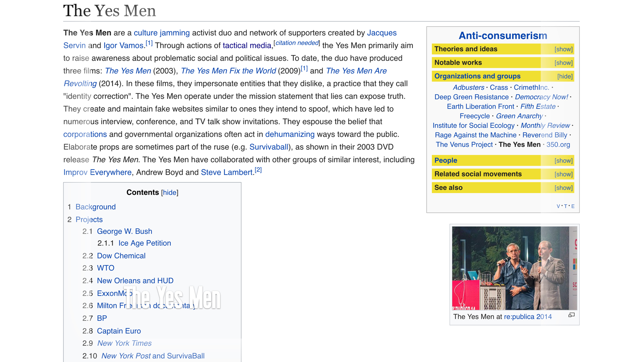Click the citation needed superscript
This screenshot has height=362, width=644.
pos(297,43)
